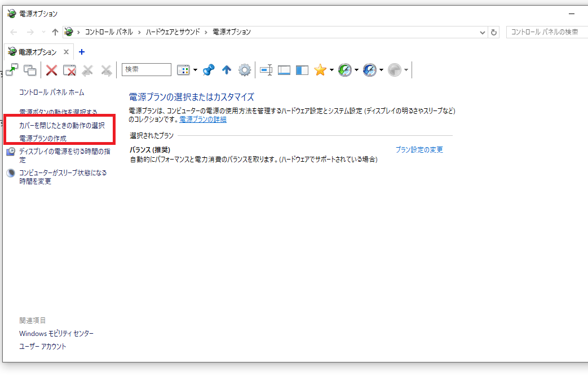The height and width of the screenshot is (376, 588).
Task: Open コンピューターがスリープ状態になる時間を変更 link
Action: [x=63, y=177]
